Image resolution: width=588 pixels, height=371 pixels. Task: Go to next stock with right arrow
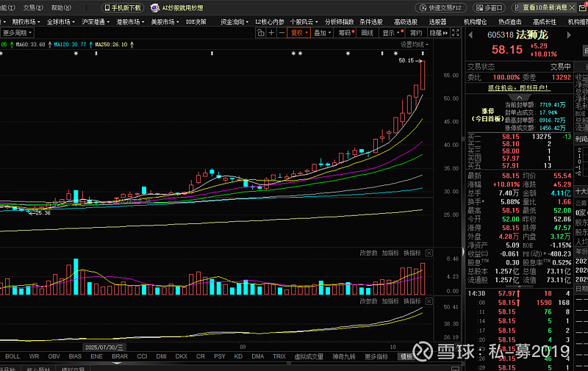coord(569,35)
